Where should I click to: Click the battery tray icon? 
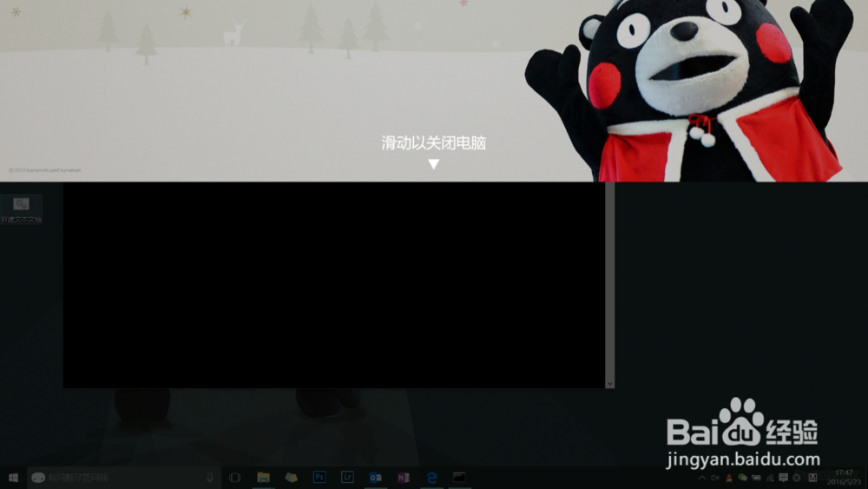coord(756,478)
